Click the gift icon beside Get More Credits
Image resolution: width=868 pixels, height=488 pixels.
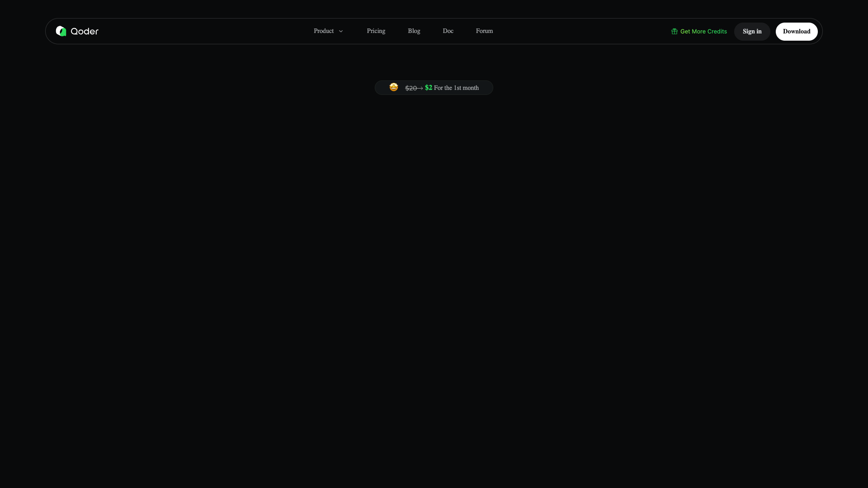pos(675,31)
